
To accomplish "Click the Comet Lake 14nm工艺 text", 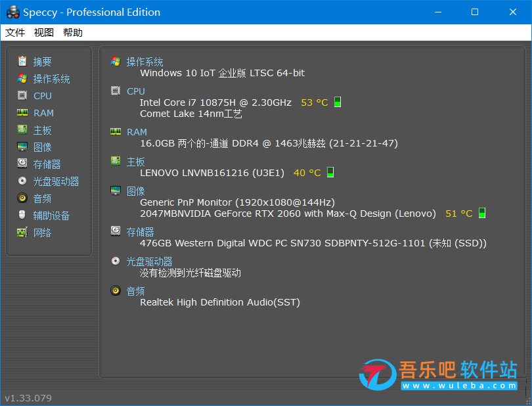I will point(191,114).
